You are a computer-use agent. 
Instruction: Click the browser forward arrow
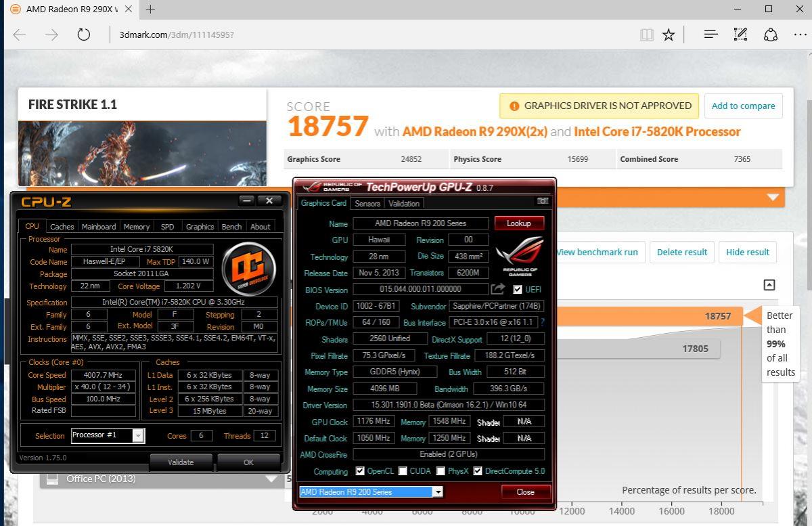click(x=51, y=35)
